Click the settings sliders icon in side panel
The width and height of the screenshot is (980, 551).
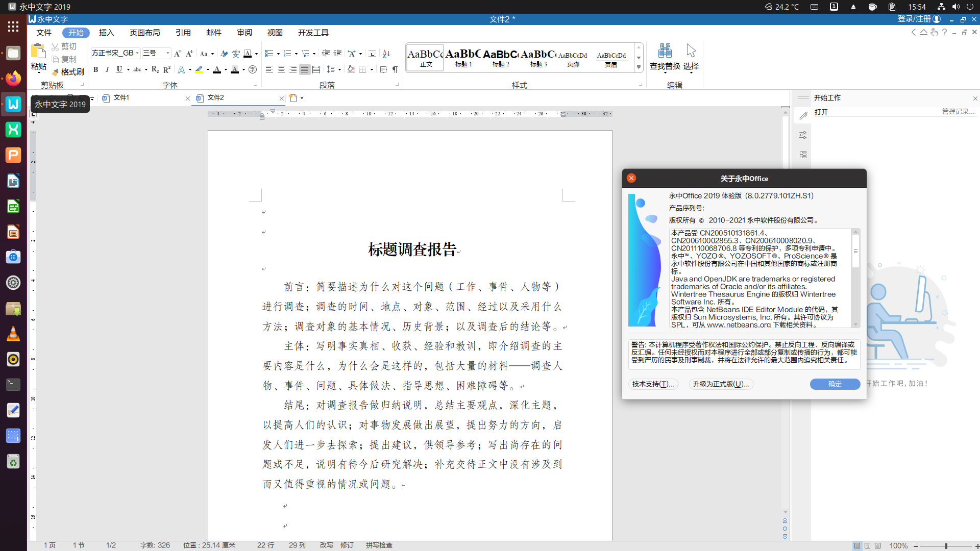click(803, 135)
